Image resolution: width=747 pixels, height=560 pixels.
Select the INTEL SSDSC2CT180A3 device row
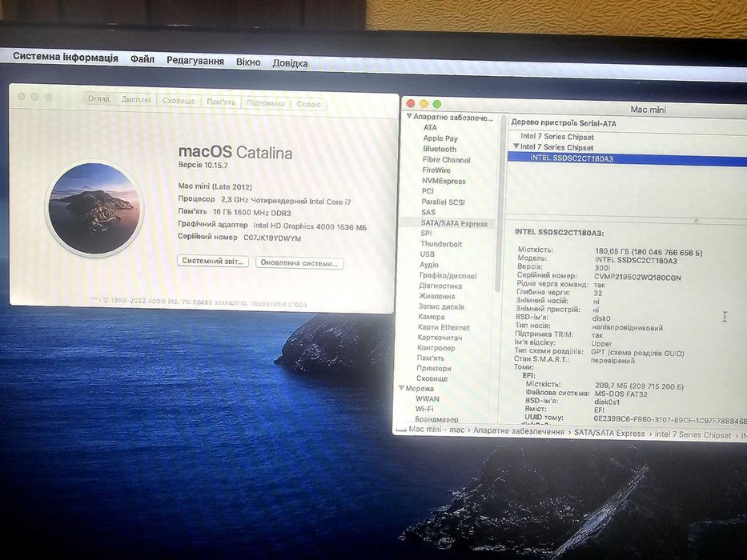[627, 158]
